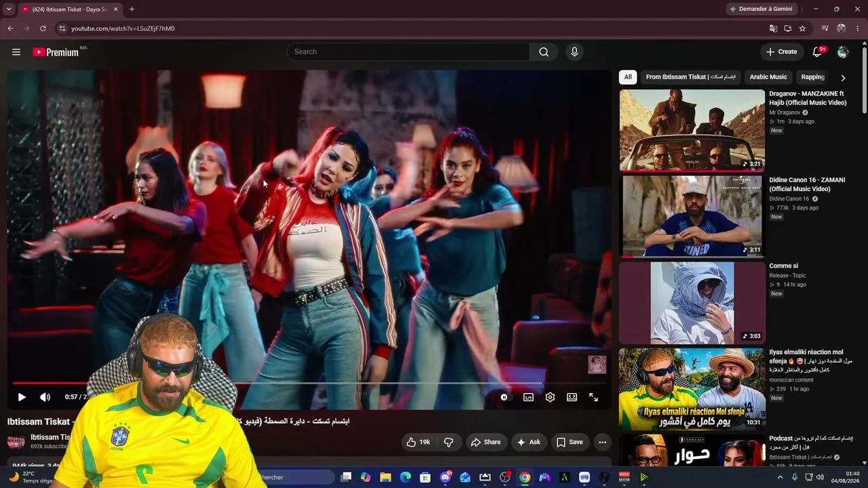Image resolution: width=868 pixels, height=488 pixels.
Task: Open Google Chrome taskbar icon
Action: 525,477
